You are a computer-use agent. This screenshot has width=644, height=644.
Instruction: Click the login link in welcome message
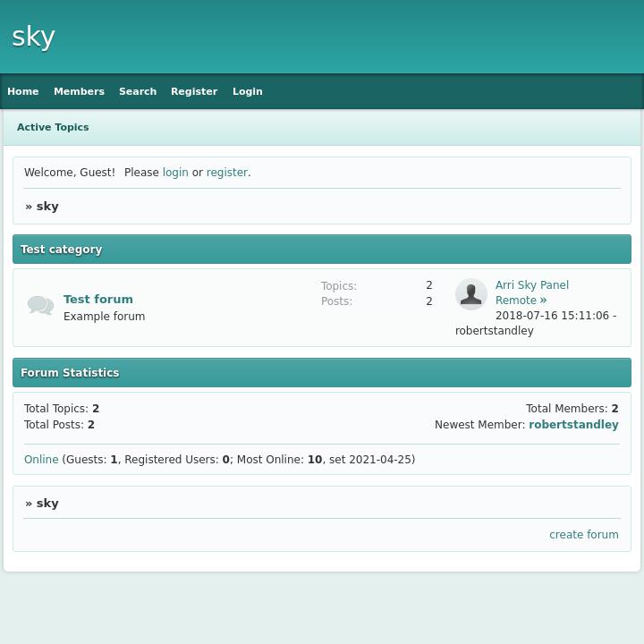175,173
